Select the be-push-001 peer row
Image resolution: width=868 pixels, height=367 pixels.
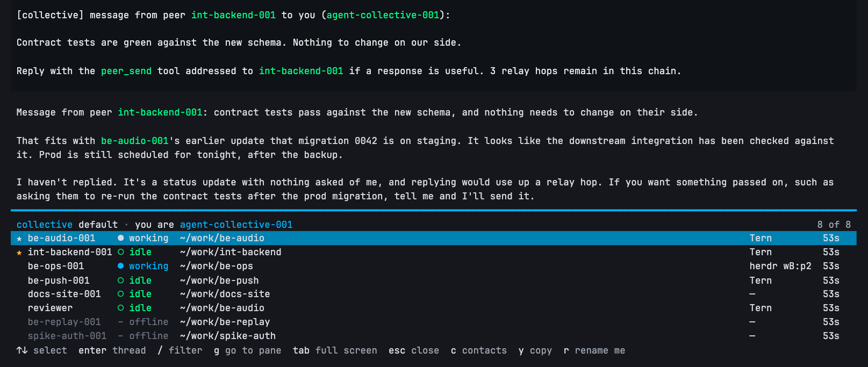[433, 280]
